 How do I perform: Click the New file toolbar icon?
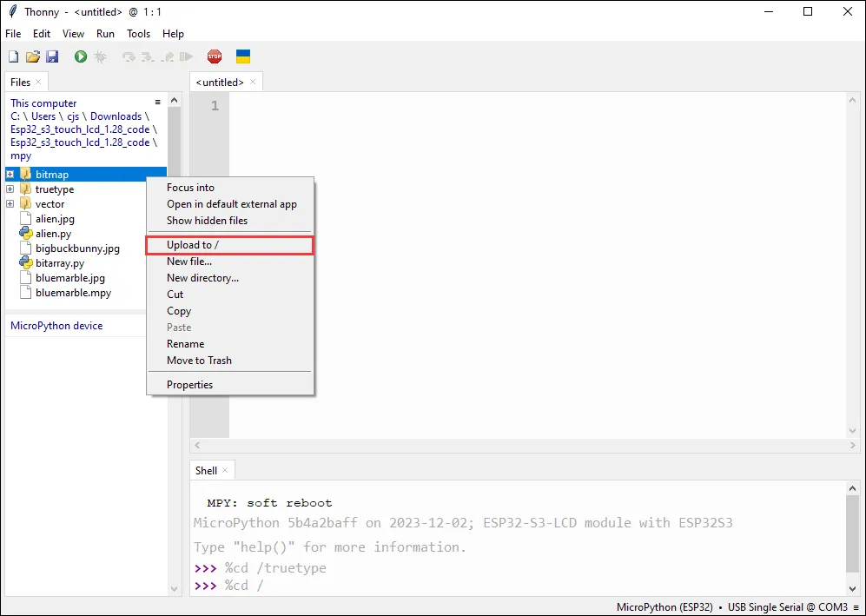[13, 56]
